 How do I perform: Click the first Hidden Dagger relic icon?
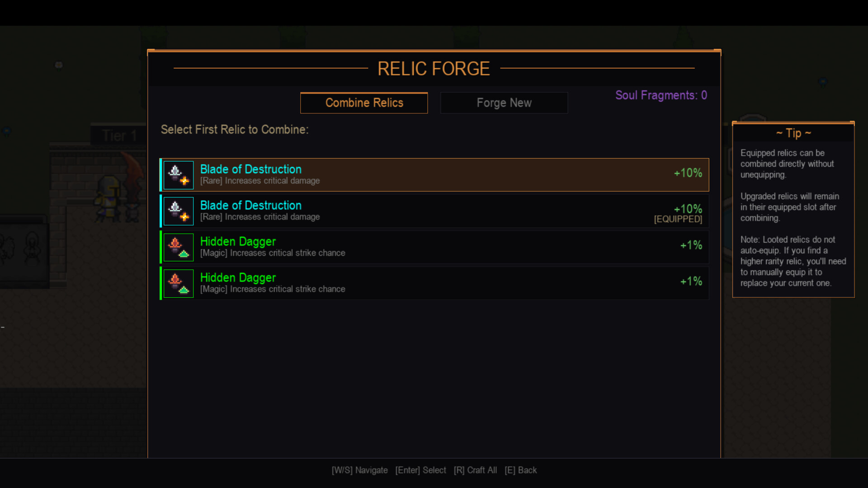tap(178, 247)
